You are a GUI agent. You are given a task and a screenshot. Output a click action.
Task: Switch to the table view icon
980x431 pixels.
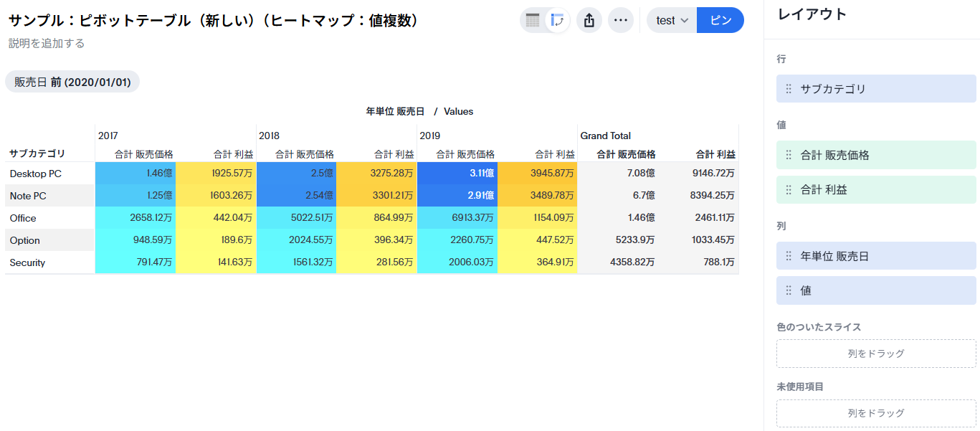click(x=533, y=20)
